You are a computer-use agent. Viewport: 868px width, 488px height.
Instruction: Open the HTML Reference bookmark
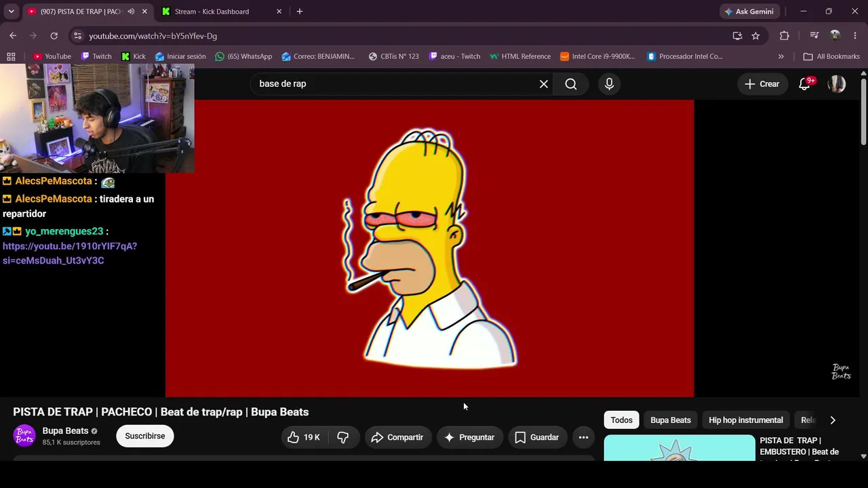click(520, 56)
